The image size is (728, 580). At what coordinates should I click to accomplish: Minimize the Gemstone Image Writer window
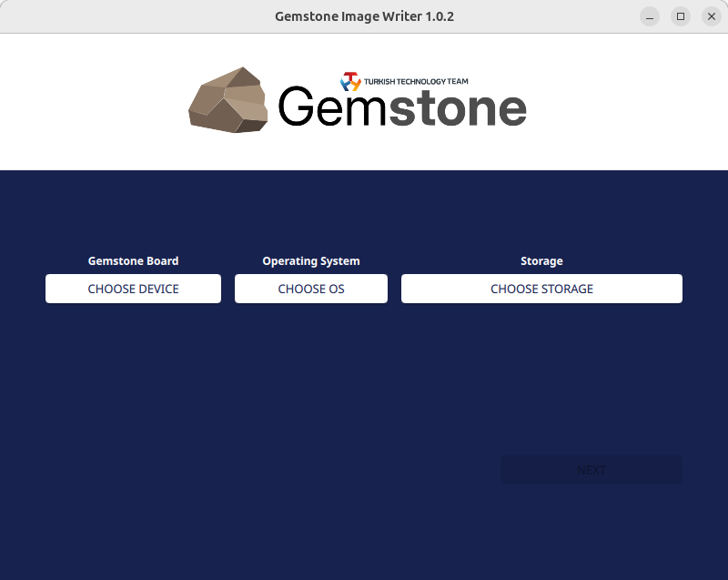(650, 16)
